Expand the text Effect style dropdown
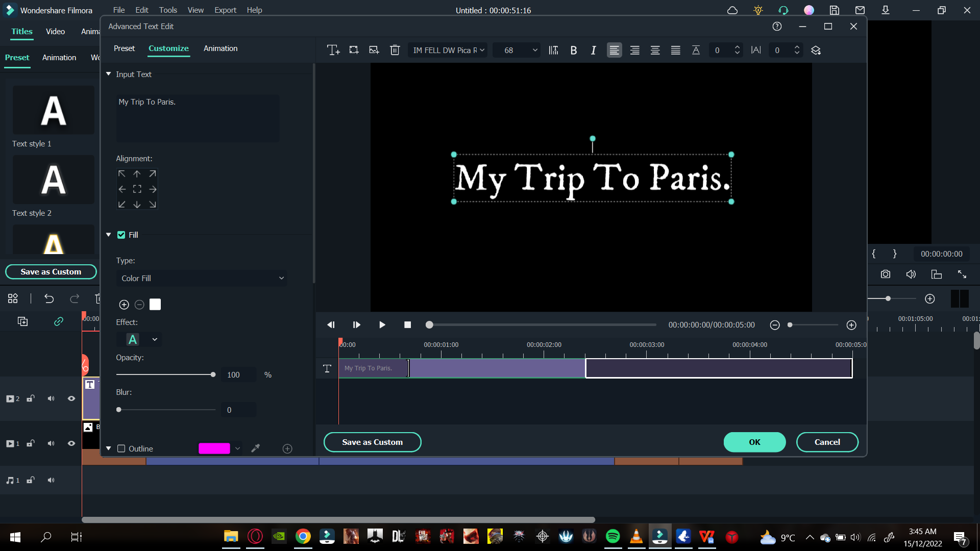This screenshot has height=551, width=980. [x=154, y=340]
